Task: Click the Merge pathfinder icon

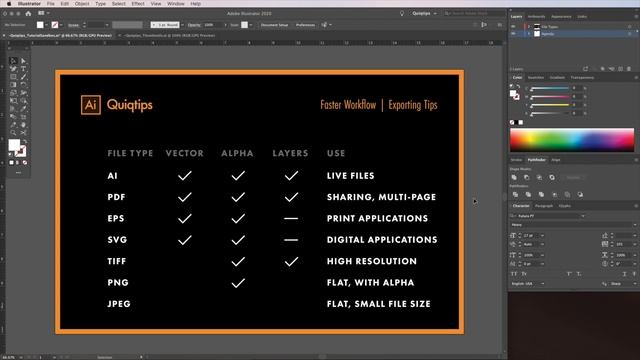Action: pos(542,195)
